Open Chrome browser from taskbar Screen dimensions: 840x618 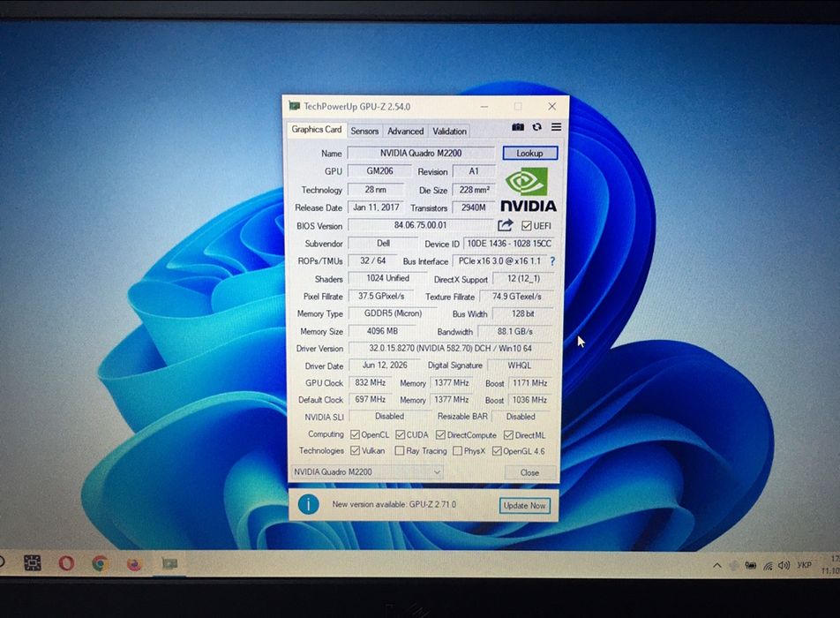100,563
